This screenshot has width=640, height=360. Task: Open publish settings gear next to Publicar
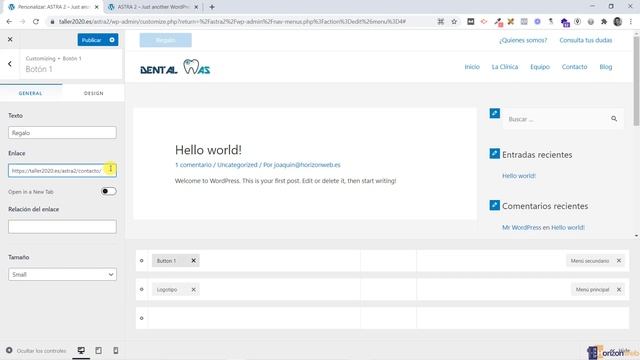[112, 40]
